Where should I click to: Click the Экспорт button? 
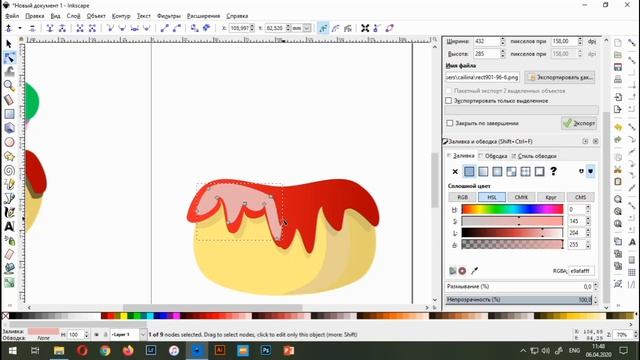[x=579, y=123]
